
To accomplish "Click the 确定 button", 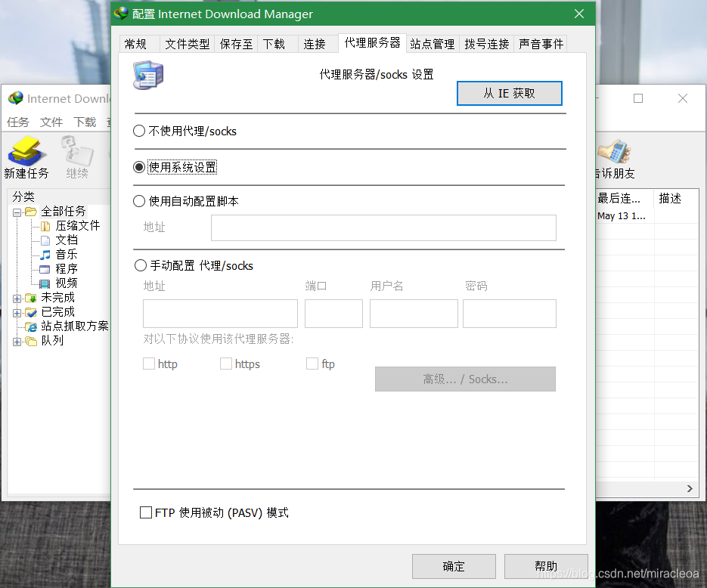I will pos(454,566).
